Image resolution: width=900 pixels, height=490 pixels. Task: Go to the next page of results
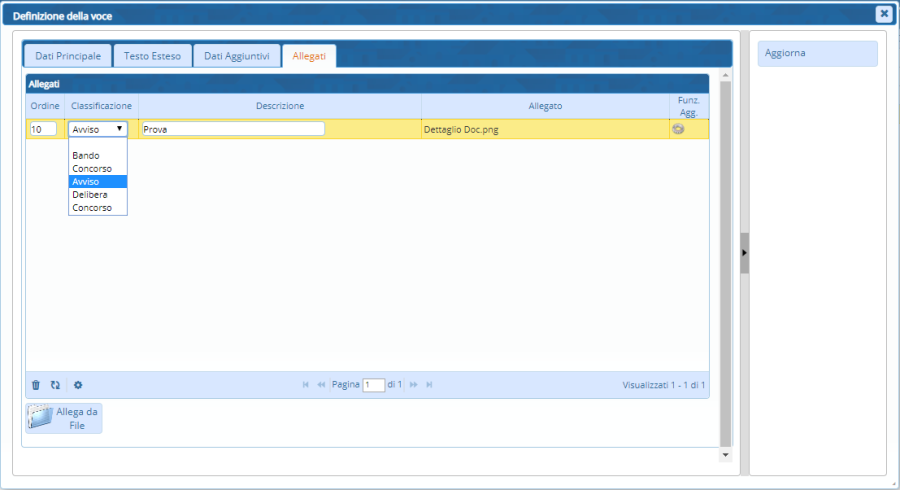[413, 385]
